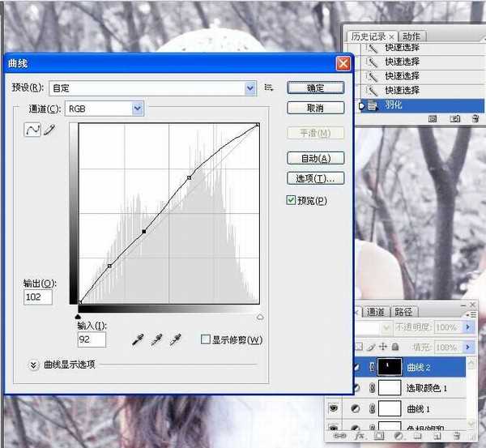Pick the white point eyedropper
486x448 pixels.
click(x=175, y=340)
